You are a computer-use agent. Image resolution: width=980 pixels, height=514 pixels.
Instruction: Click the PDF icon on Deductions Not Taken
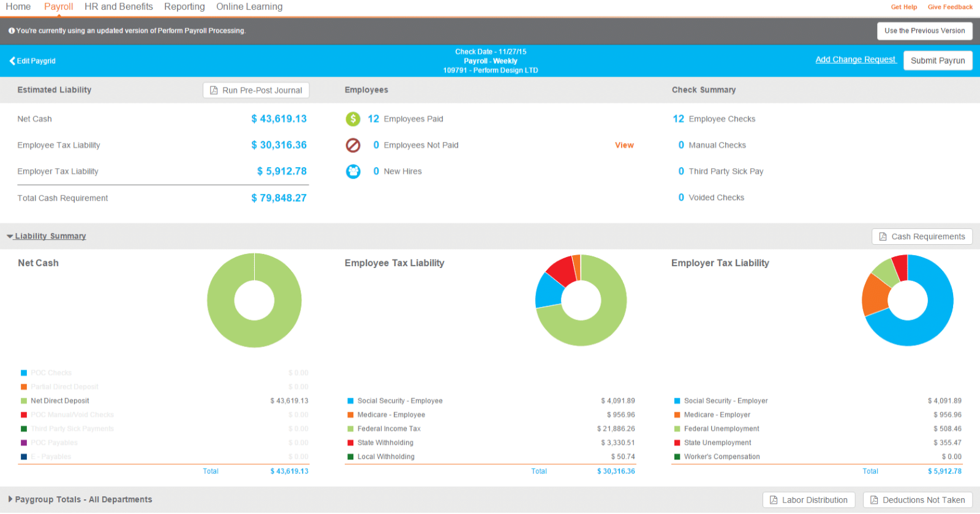click(x=874, y=500)
